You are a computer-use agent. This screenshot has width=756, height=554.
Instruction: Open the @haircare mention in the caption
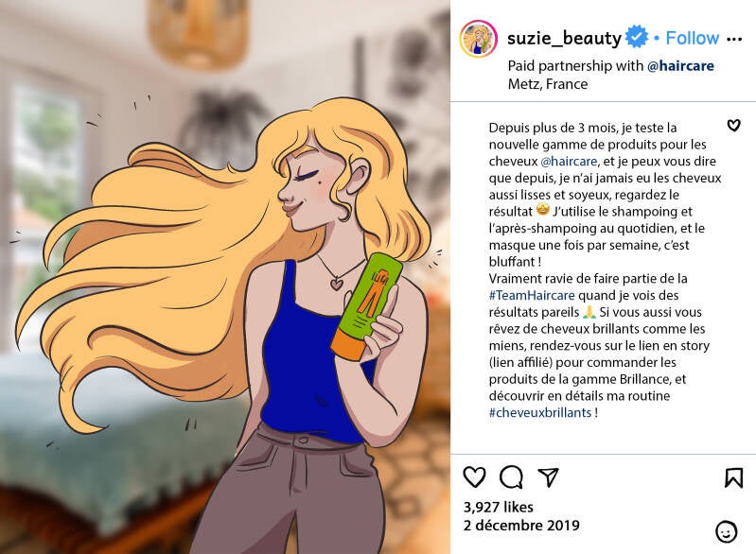(x=569, y=161)
